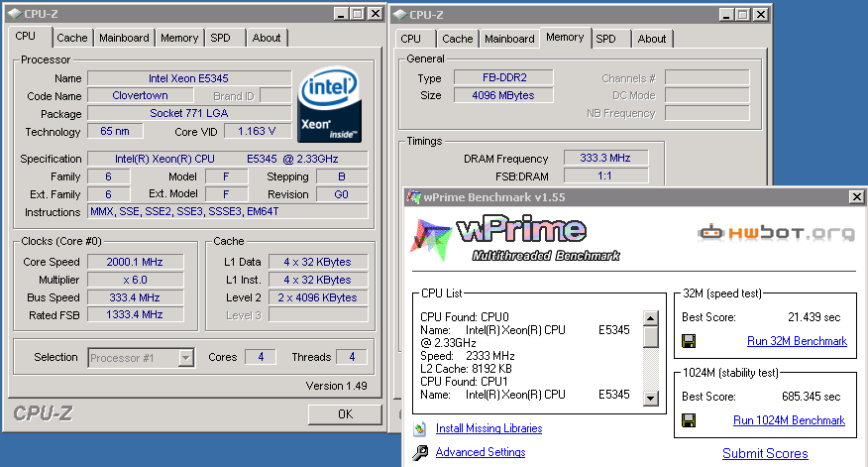Click the left CPU-Z title bar icon
Screen dimensions: 868x467
[15, 14]
